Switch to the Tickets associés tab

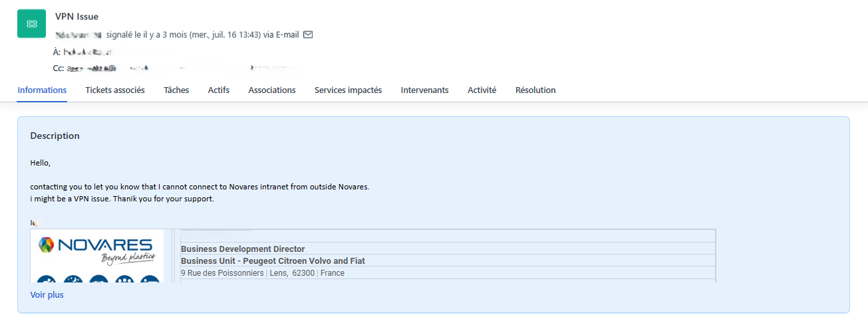tap(115, 90)
